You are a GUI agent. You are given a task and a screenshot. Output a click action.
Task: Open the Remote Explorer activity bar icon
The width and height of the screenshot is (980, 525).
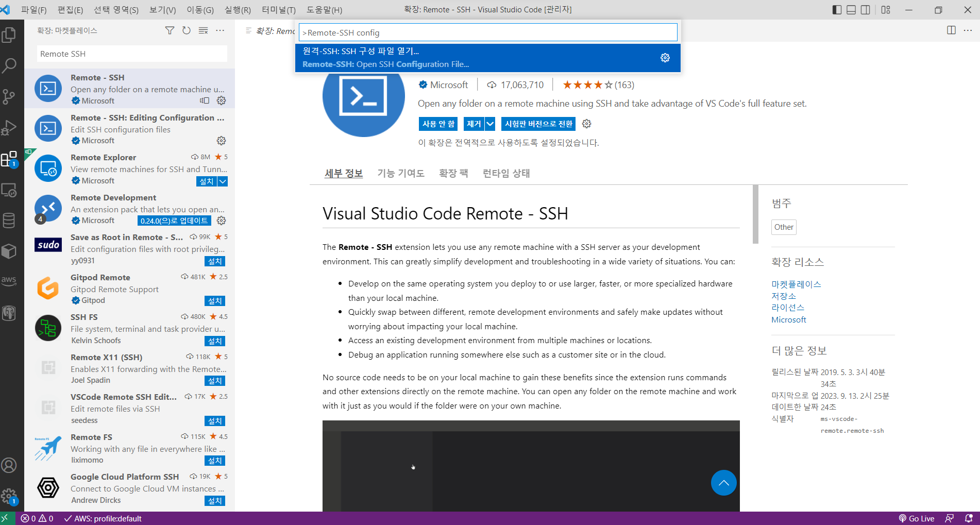click(9, 190)
